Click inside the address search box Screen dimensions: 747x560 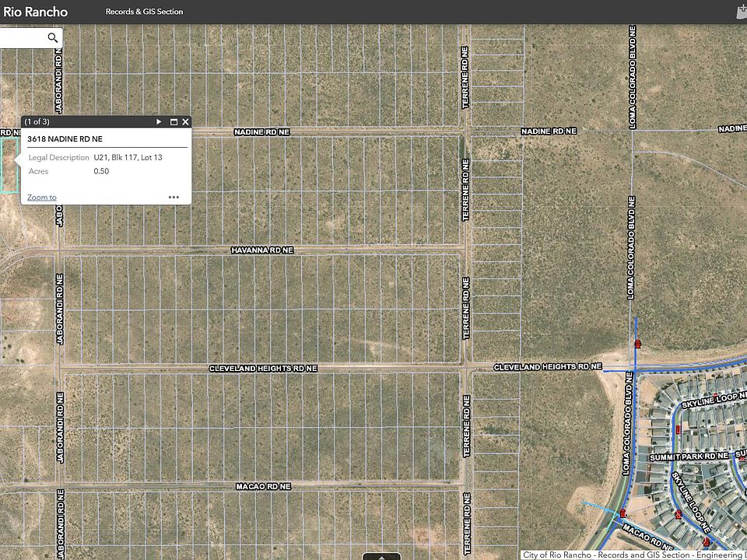[23, 37]
